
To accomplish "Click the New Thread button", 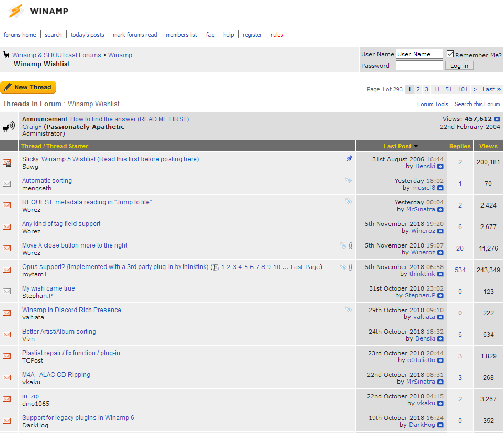I will tap(28, 87).
